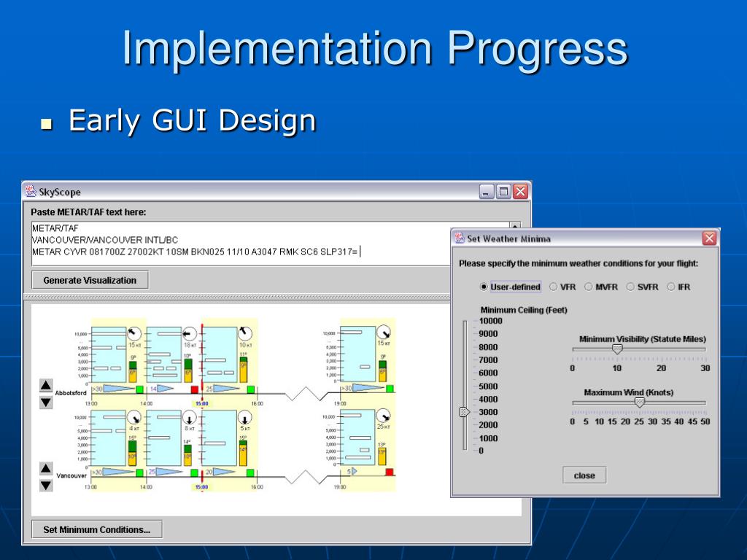Click Maximum Wind slider thumb
The image size is (747, 560).
pyautogui.click(x=639, y=402)
